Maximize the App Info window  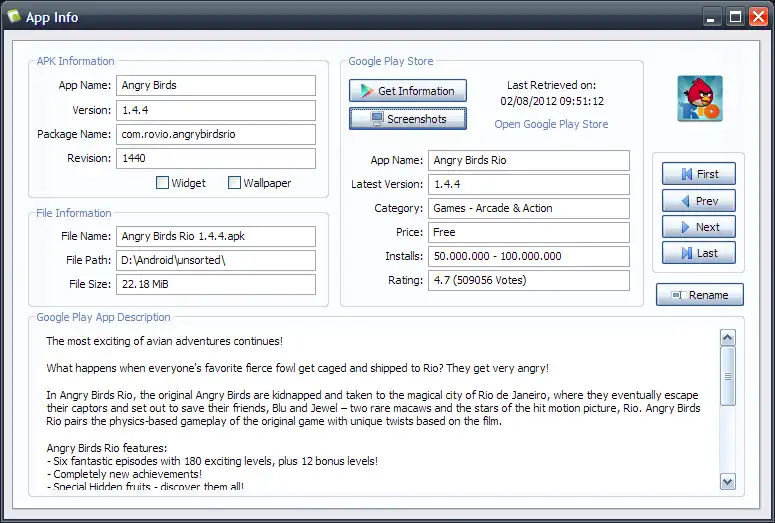[735, 17]
